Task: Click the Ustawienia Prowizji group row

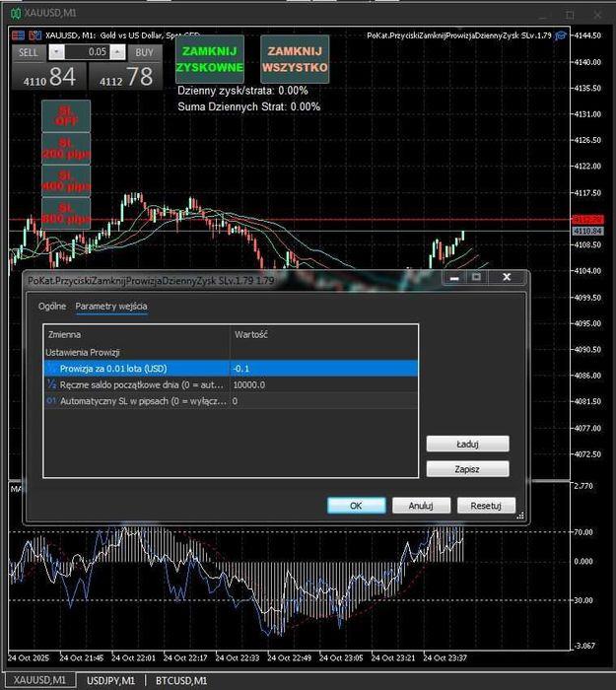Action: pos(231,352)
